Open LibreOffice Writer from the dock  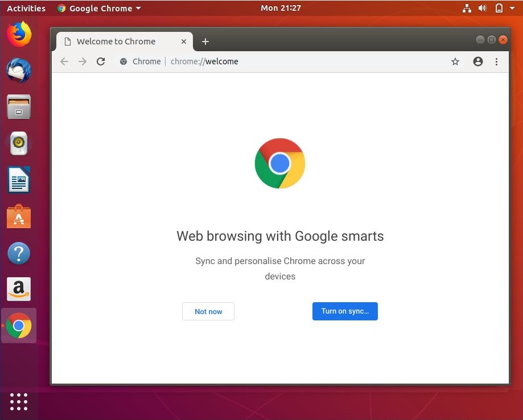[19, 180]
